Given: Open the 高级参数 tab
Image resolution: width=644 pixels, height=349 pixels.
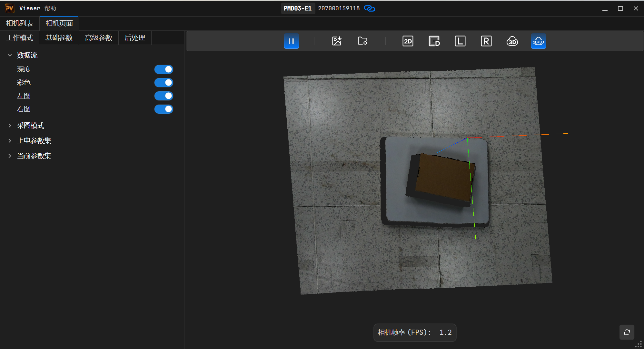Looking at the screenshot, I should (99, 38).
